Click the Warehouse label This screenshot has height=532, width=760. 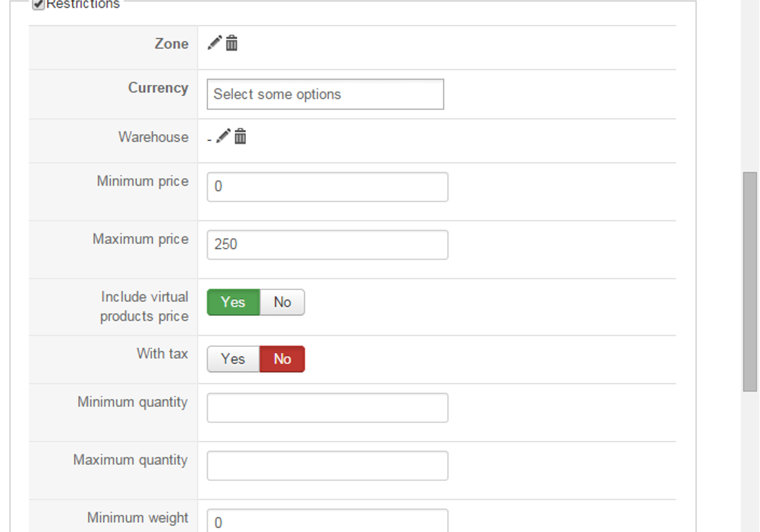(x=153, y=137)
